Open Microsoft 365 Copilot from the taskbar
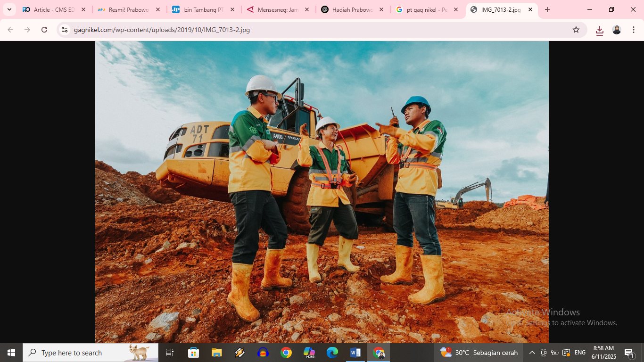The height and width of the screenshot is (362, 644). [x=309, y=353]
